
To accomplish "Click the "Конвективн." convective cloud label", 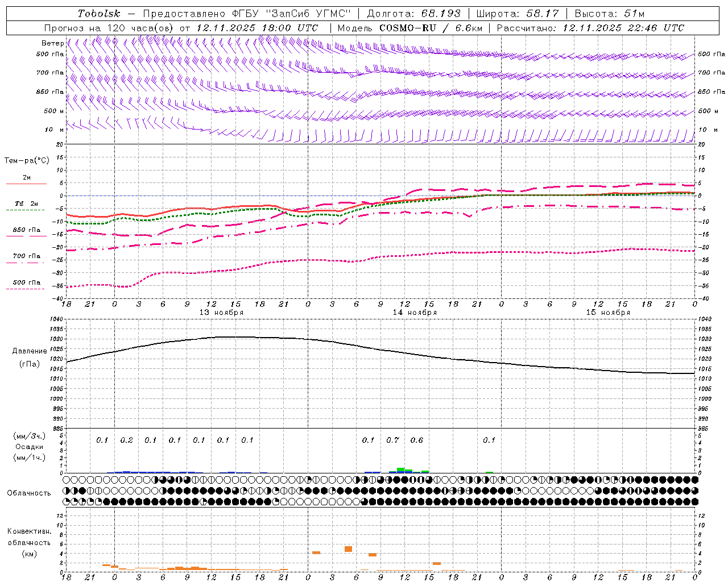I will click(29, 531).
